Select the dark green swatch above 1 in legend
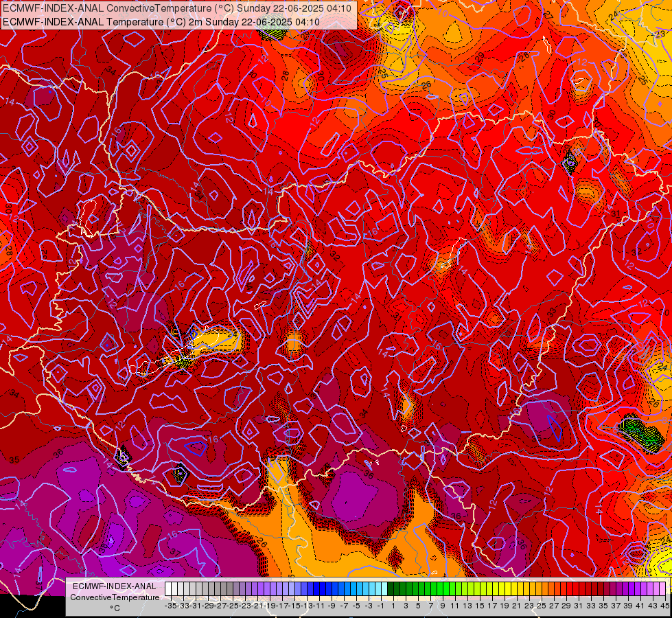The width and height of the screenshot is (672, 618). (x=391, y=589)
